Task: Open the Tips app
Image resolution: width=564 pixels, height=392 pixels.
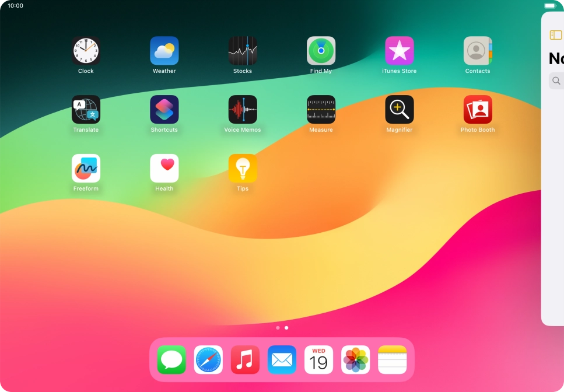Action: pyautogui.click(x=243, y=169)
